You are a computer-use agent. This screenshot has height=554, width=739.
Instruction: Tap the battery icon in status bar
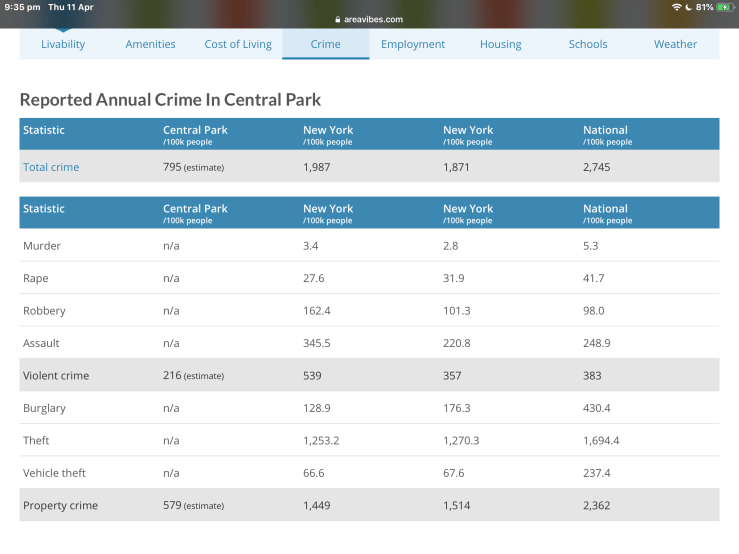[724, 7]
